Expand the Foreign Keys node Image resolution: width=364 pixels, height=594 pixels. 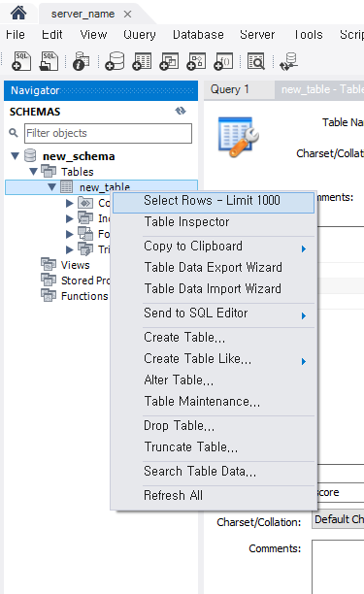tap(69, 234)
